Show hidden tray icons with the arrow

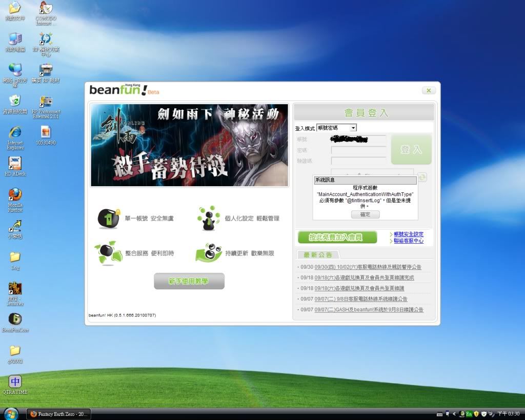[x=454, y=414]
